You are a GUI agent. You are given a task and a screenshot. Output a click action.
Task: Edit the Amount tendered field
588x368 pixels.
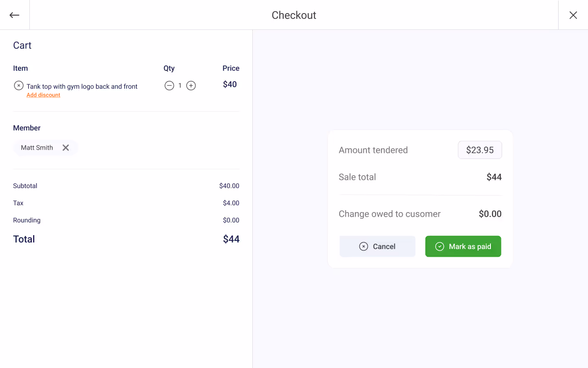tap(480, 150)
